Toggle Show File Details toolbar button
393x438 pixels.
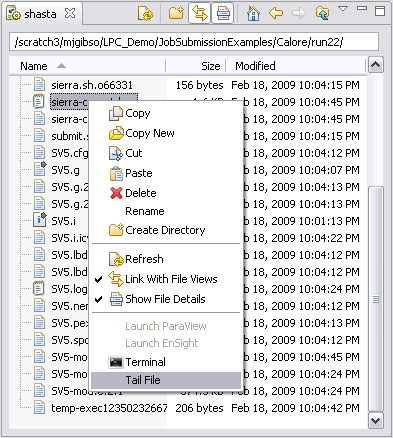click(x=223, y=13)
